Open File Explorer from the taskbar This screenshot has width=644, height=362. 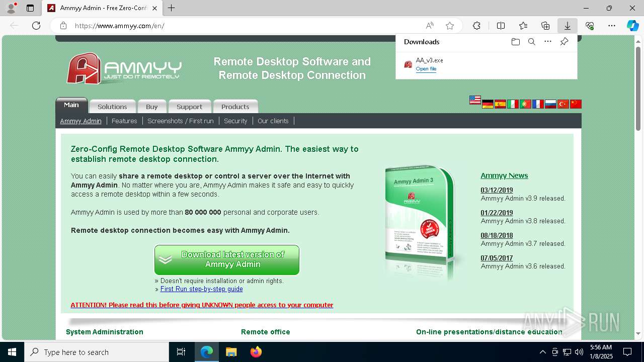(x=231, y=352)
